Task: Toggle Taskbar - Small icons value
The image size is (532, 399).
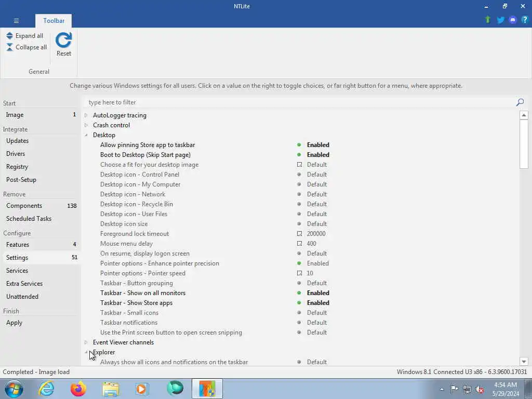Action: [x=317, y=312]
